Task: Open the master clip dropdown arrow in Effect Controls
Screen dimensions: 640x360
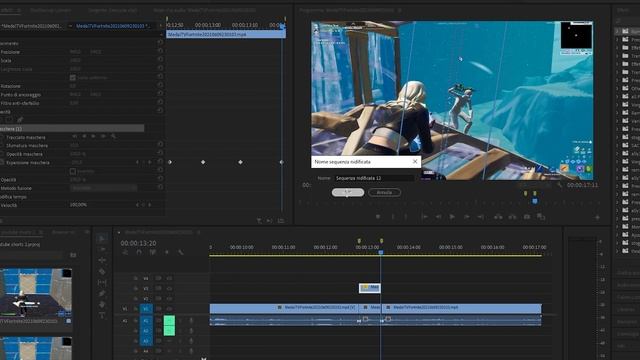Action: 71,26
